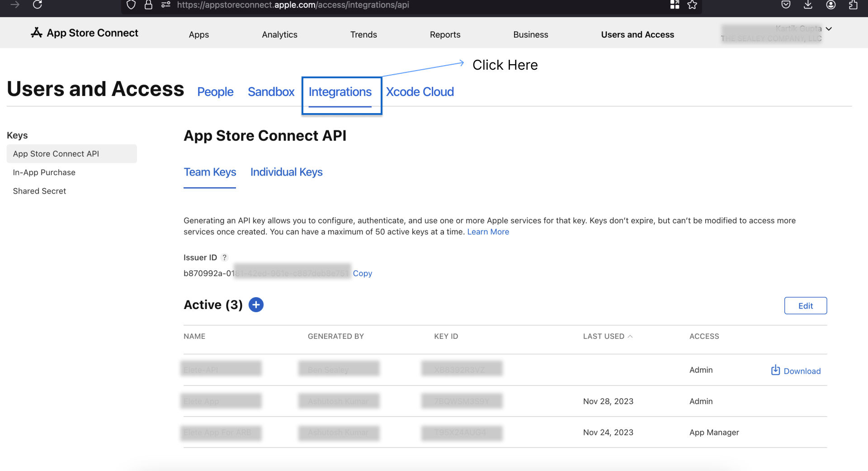Select Analytics in the top navigation

click(279, 35)
